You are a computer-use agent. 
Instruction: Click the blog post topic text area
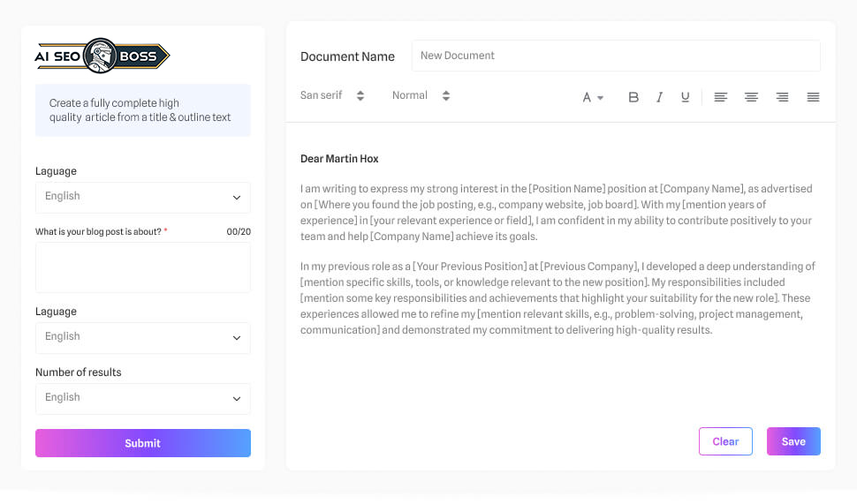pyautogui.click(x=142, y=267)
